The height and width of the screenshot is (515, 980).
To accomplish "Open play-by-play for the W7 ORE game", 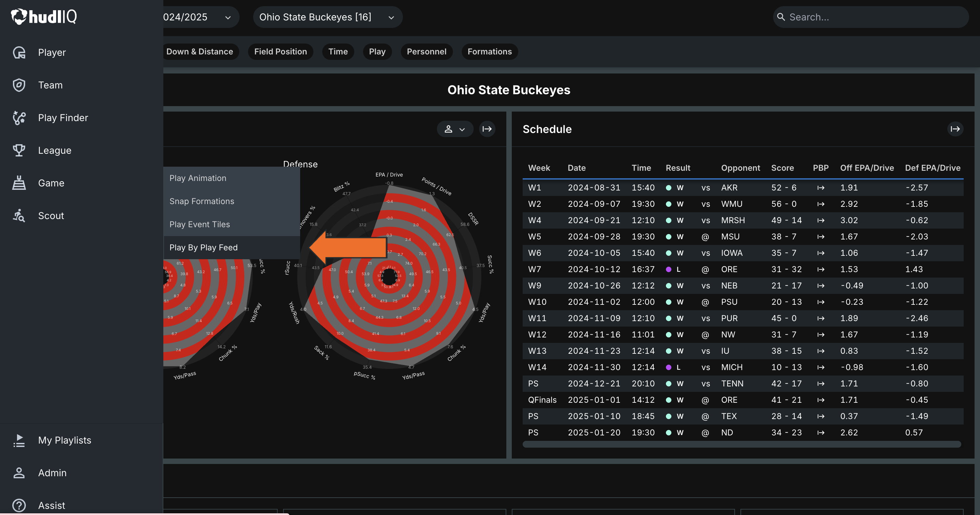I will pos(821,269).
